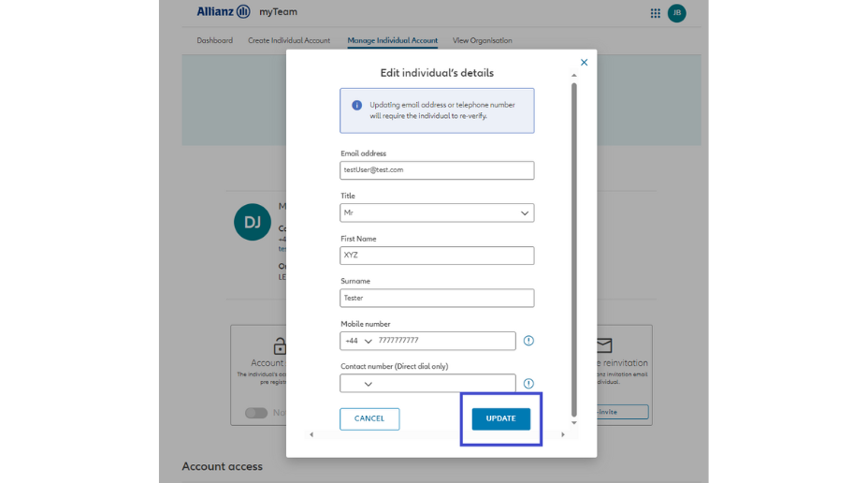Click the account lock icon
This screenshot has width=868, height=483.
pyautogui.click(x=280, y=346)
